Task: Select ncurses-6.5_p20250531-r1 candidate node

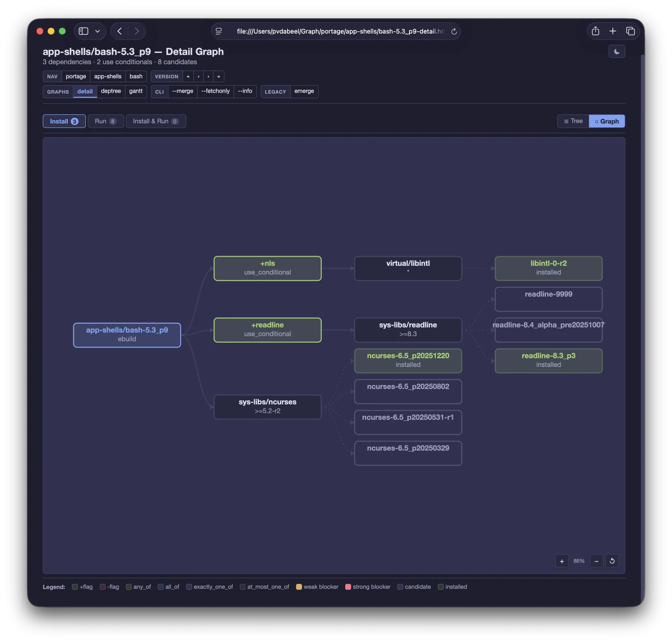Action: point(408,422)
